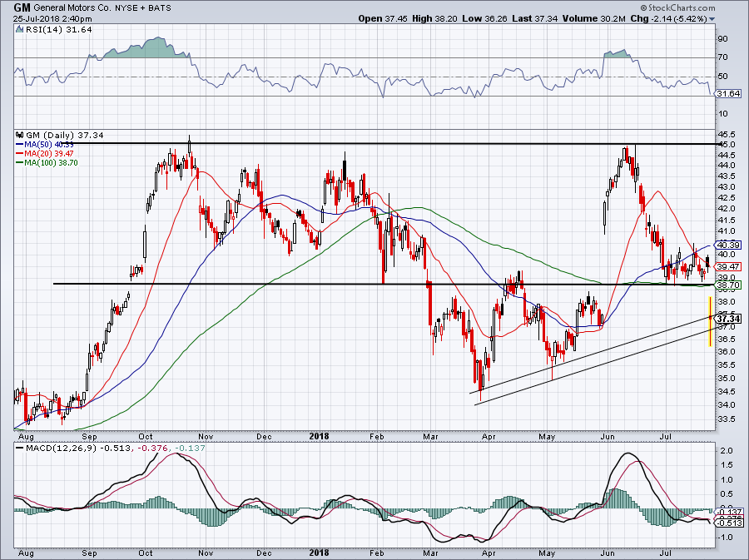Click the 'GM (Daily) 37.34' chart label
Image resolution: width=749 pixels, height=560 pixels.
[x=64, y=135]
